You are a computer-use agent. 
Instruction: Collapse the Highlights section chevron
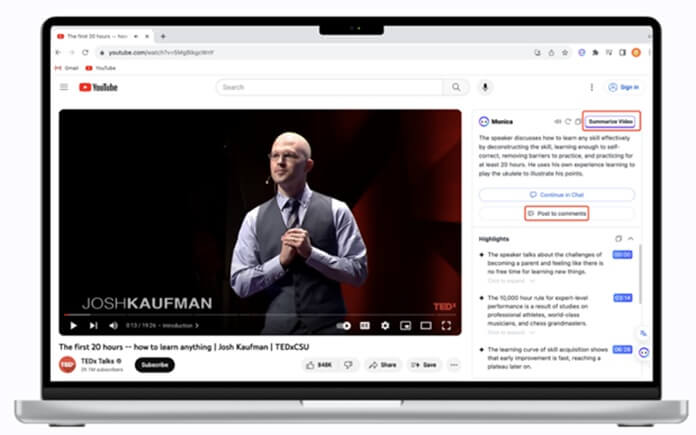631,239
